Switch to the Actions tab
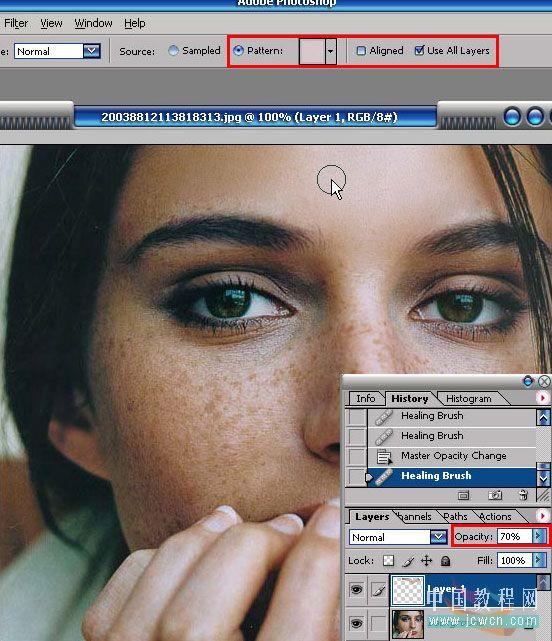Viewport: 552px width, 641px height. tap(495, 517)
